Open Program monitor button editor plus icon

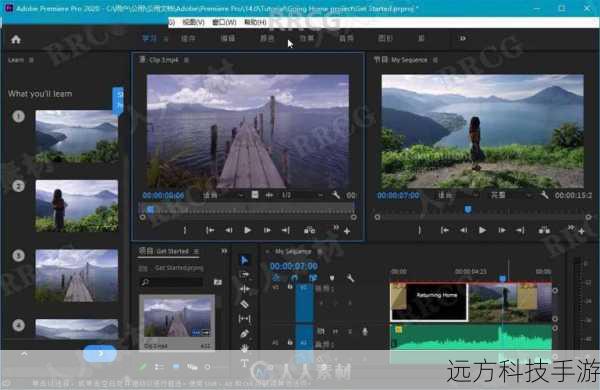click(581, 232)
